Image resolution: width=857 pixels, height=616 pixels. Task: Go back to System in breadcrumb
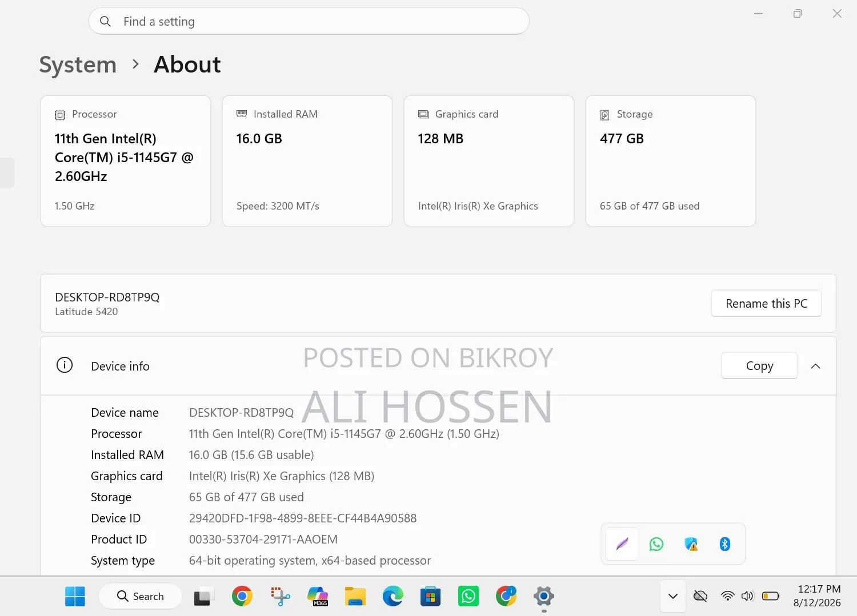(x=78, y=65)
